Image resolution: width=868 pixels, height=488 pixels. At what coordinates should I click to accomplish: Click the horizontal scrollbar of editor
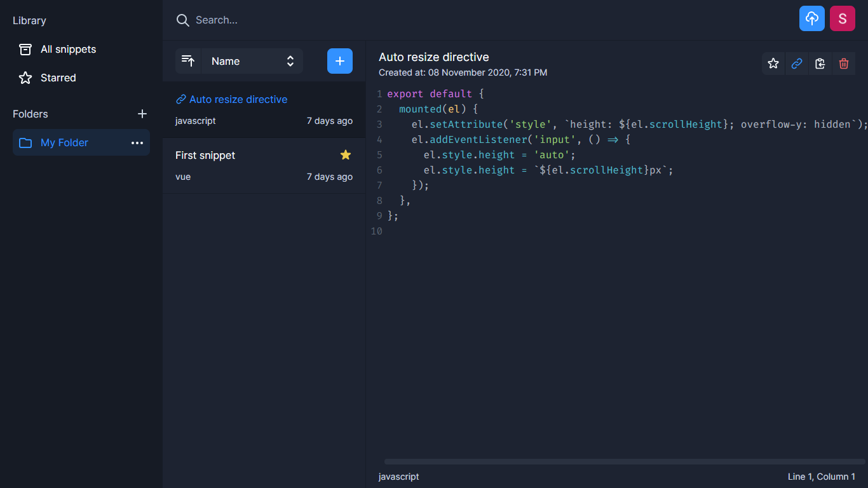click(625, 462)
